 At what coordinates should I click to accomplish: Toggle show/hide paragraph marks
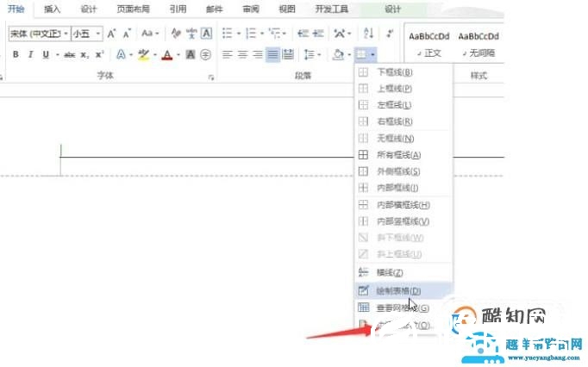pyautogui.click(x=390, y=34)
